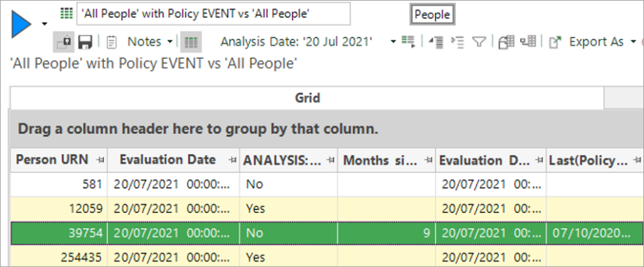Image resolution: width=644 pixels, height=267 pixels.
Task: Click the title text field
Action: coord(214,14)
